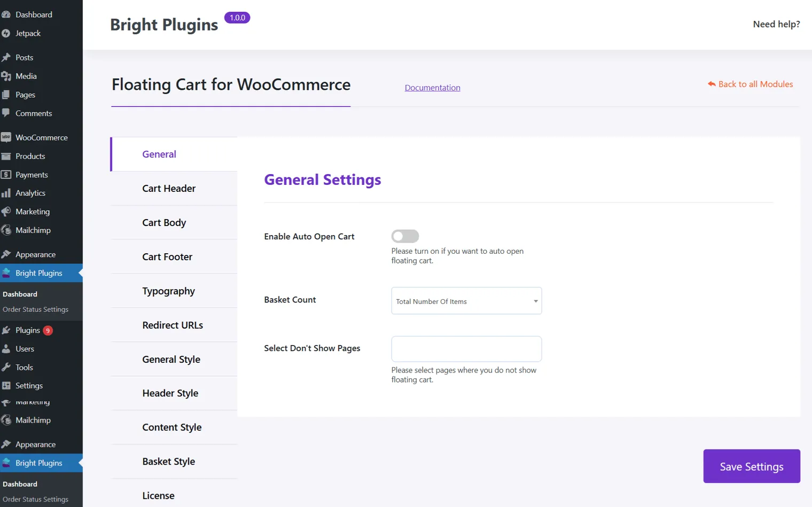Select the General tab
Screen dimensions: 812x507
(x=174, y=154)
